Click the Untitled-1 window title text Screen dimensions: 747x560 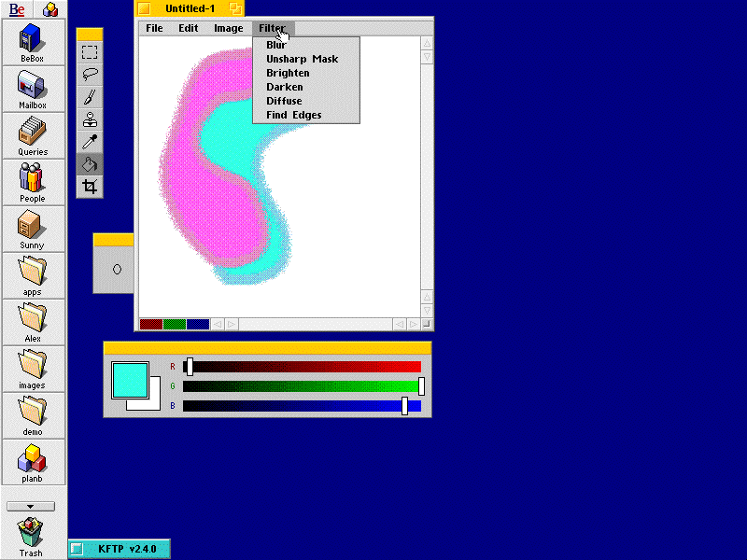pos(190,8)
